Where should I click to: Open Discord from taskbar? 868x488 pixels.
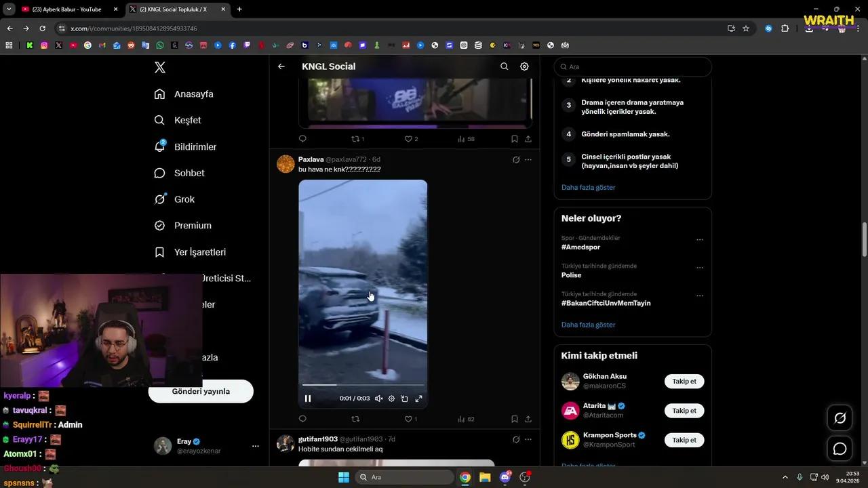click(x=505, y=477)
